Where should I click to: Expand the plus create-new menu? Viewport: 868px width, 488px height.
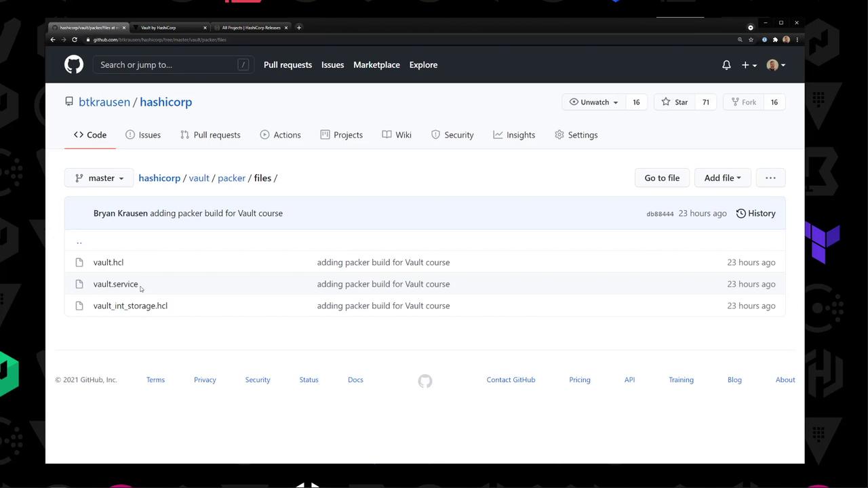[x=749, y=65]
